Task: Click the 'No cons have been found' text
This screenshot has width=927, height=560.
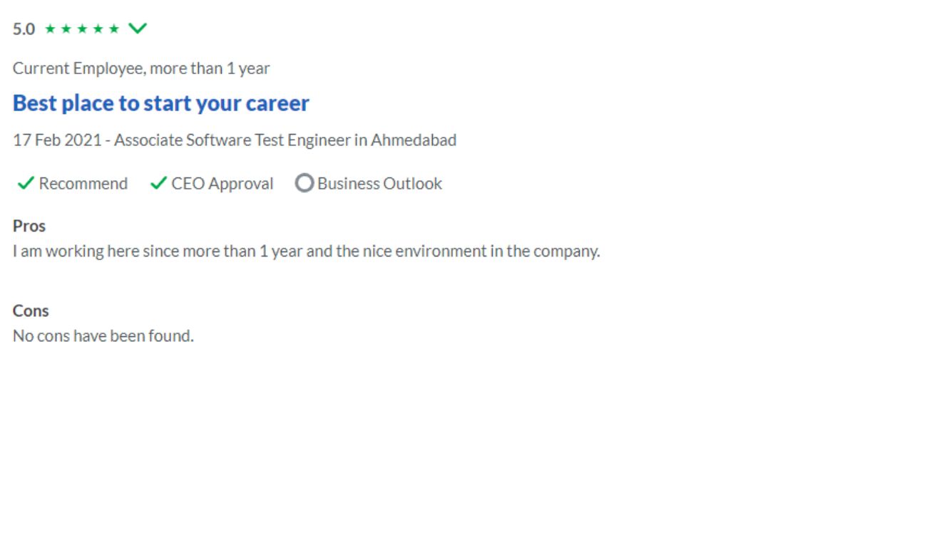Action: 103,336
